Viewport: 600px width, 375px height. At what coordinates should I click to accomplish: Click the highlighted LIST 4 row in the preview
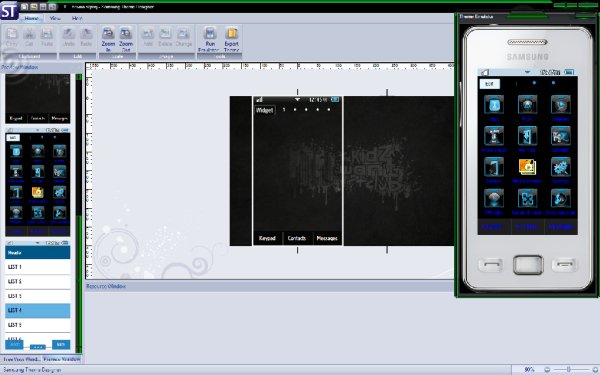point(38,310)
